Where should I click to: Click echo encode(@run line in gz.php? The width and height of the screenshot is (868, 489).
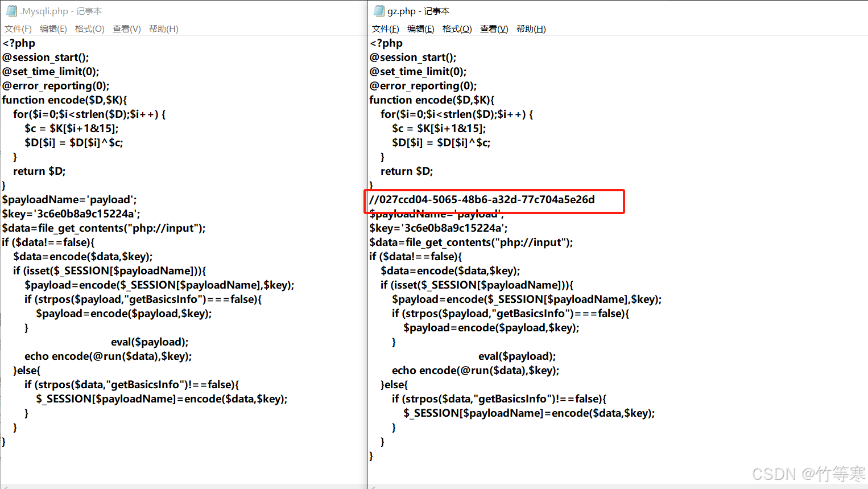(x=476, y=371)
